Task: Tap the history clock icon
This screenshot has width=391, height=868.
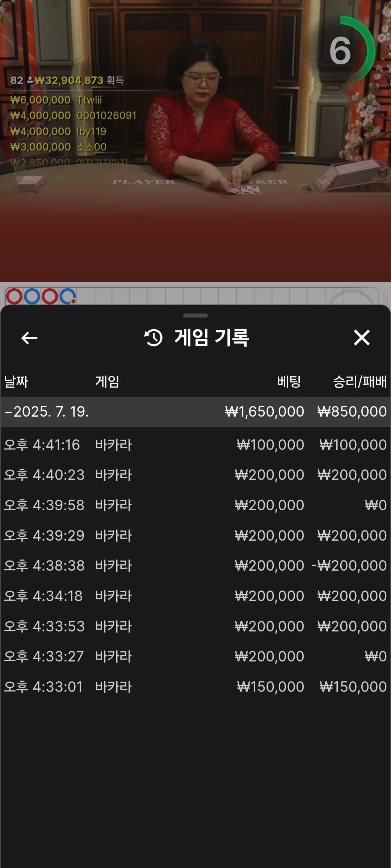Action: pos(154,338)
